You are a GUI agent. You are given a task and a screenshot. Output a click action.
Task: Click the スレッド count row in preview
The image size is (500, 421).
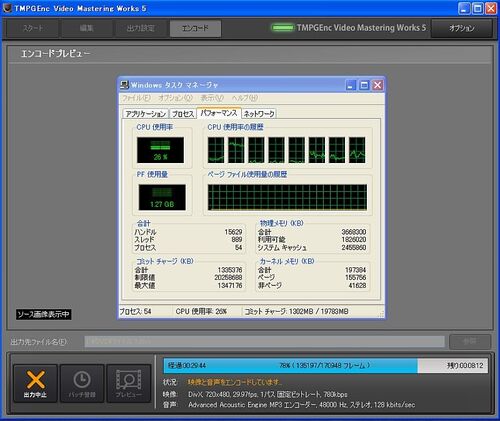coord(188,240)
